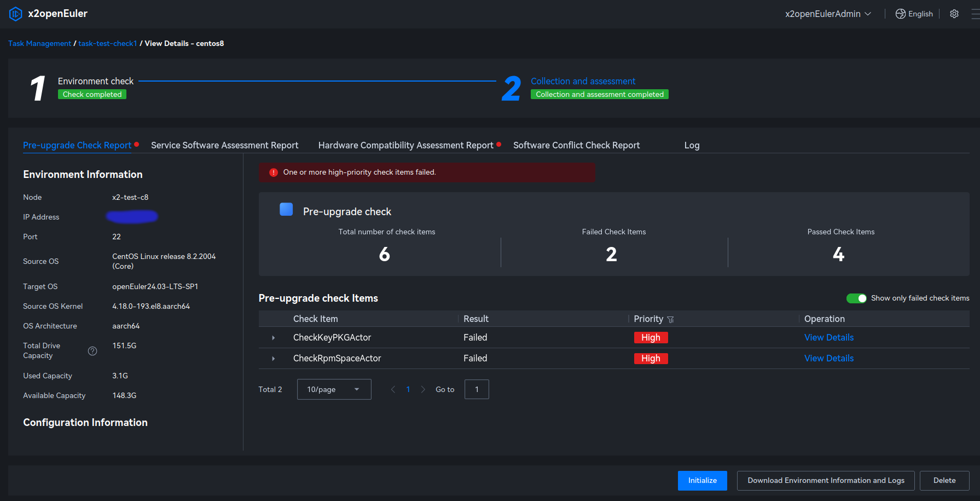View Details for CheckKeyPKGActor
Image resolution: width=980 pixels, height=501 pixels.
(x=828, y=337)
